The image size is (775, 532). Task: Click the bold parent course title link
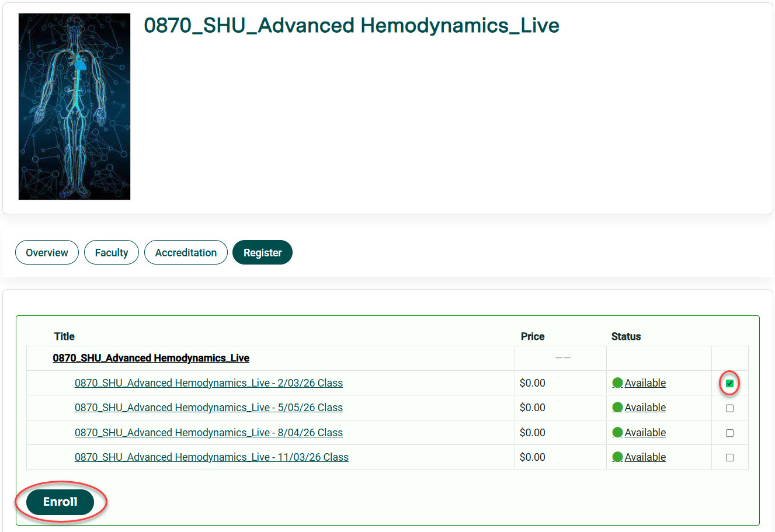click(151, 357)
